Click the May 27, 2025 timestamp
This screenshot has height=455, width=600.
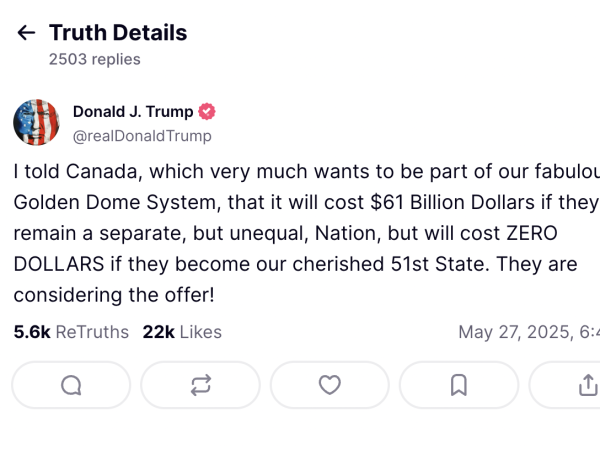[528, 332]
